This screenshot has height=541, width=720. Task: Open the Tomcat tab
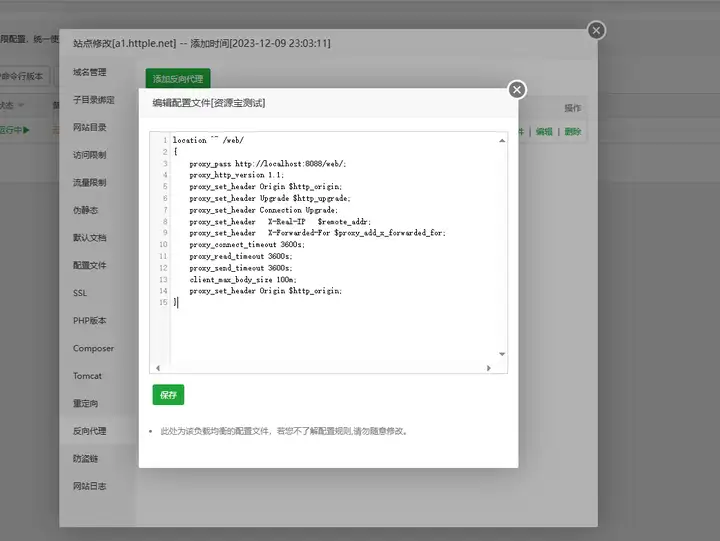[87, 376]
